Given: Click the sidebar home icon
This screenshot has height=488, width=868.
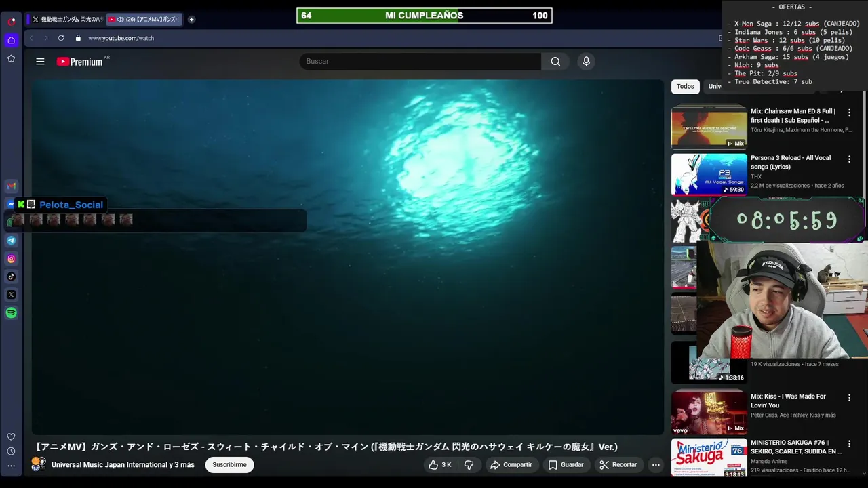Looking at the screenshot, I should [11, 40].
